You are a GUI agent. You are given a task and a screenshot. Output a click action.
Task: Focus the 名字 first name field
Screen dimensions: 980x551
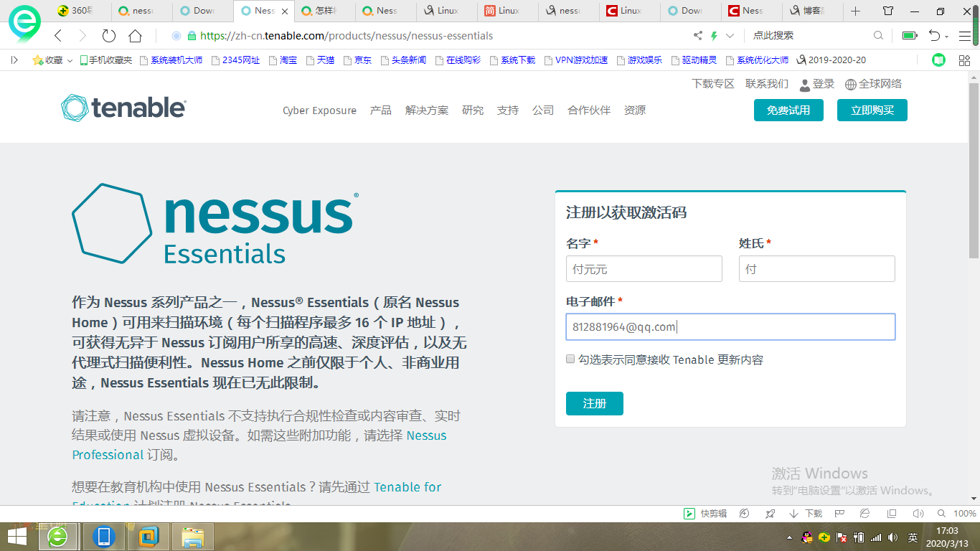coord(644,269)
